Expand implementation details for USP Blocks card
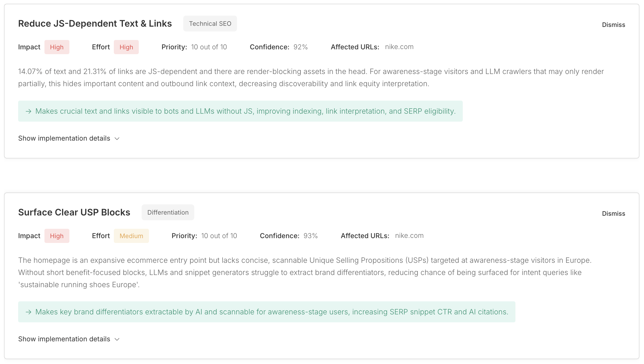 coord(64,339)
